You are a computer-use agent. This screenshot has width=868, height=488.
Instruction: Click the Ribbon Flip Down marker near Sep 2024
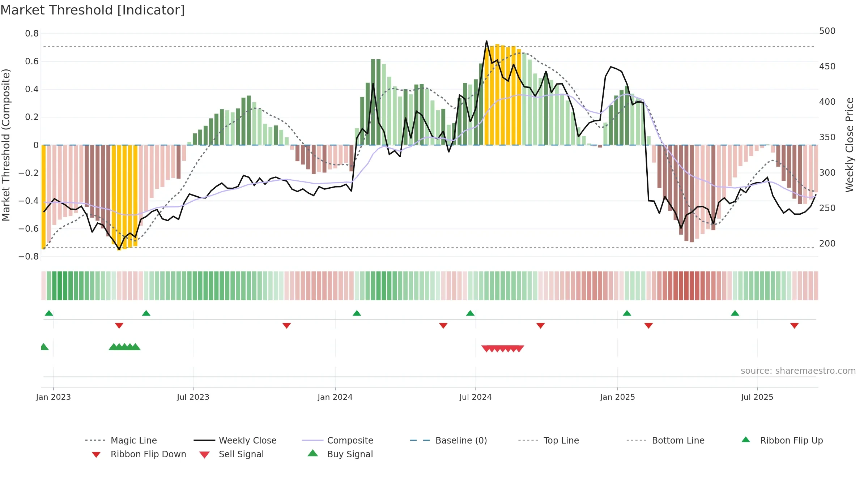tap(541, 326)
